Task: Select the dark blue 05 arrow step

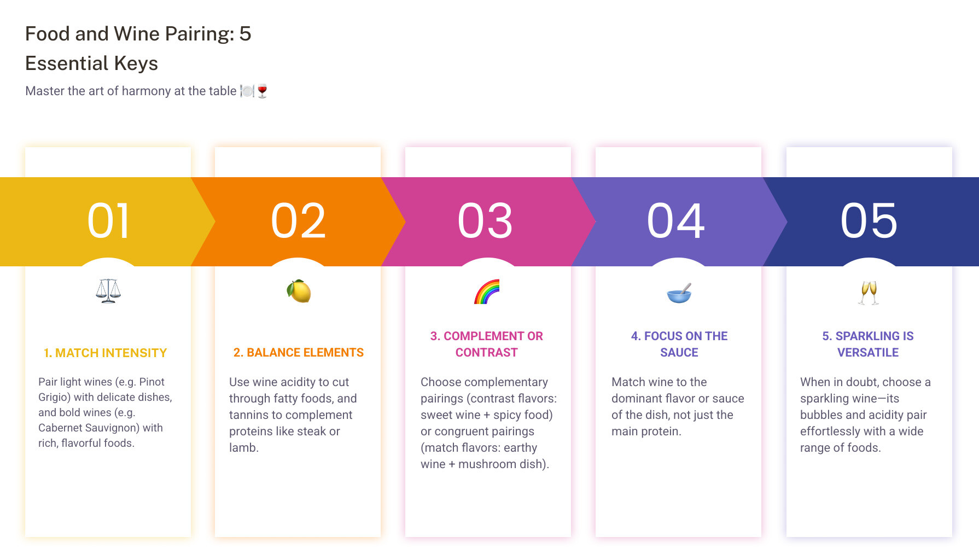Action: pos(869,221)
